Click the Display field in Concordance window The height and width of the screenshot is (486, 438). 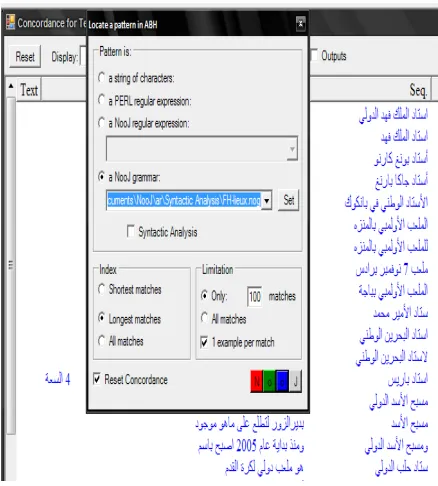[x=83, y=56]
